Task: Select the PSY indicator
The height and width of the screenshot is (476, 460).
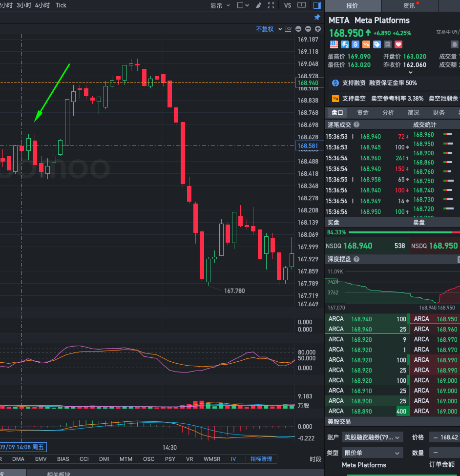Action: pyautogui.click(x=170, y=459)
